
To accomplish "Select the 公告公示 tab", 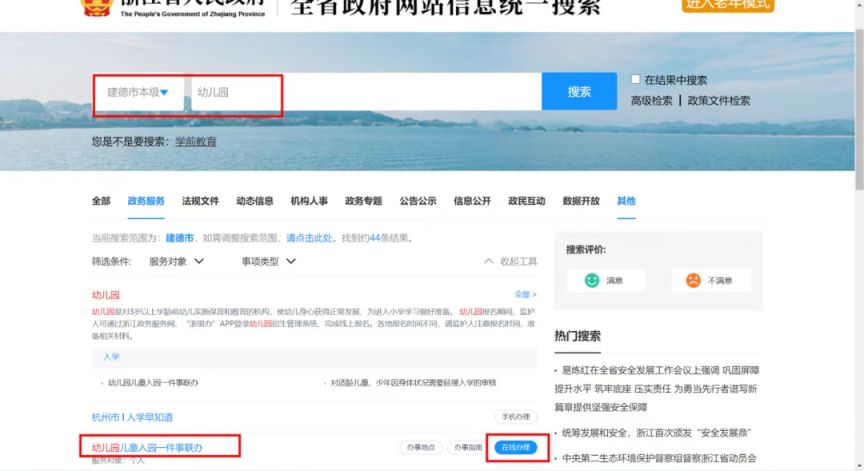I will (x=418, y=201).
